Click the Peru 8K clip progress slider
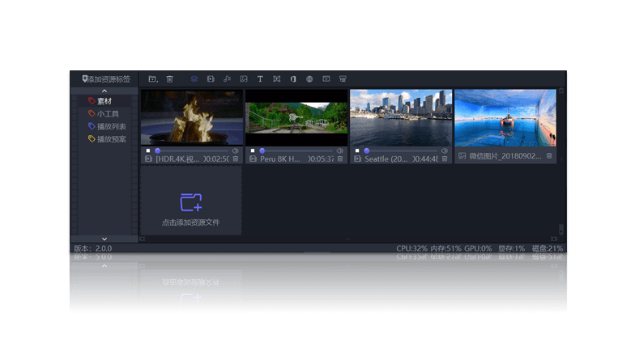 [296, 150]
